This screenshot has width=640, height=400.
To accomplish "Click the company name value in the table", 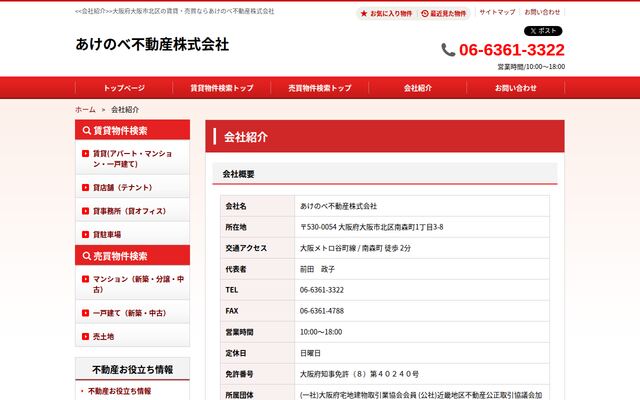I will (338, 206).
